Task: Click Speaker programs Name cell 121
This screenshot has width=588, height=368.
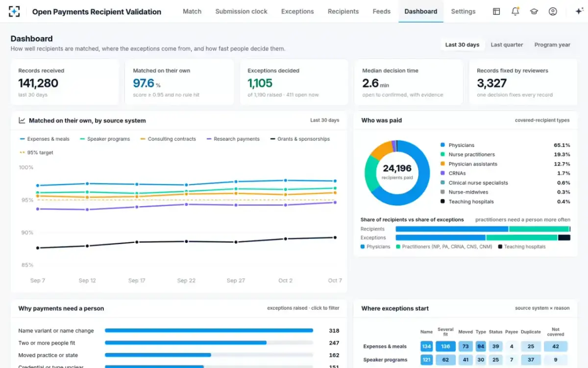Action: click(x=426, y=360)
